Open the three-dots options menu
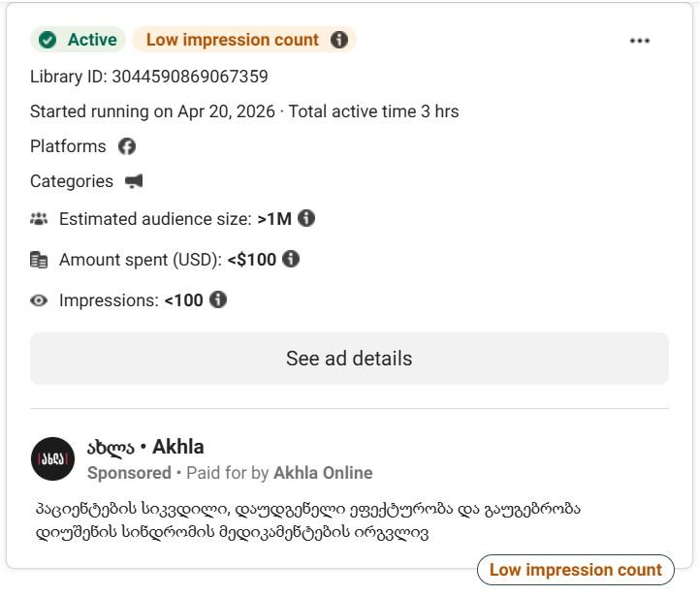Image resolution: width=700 pixels, height=596 pixels. 640,41
